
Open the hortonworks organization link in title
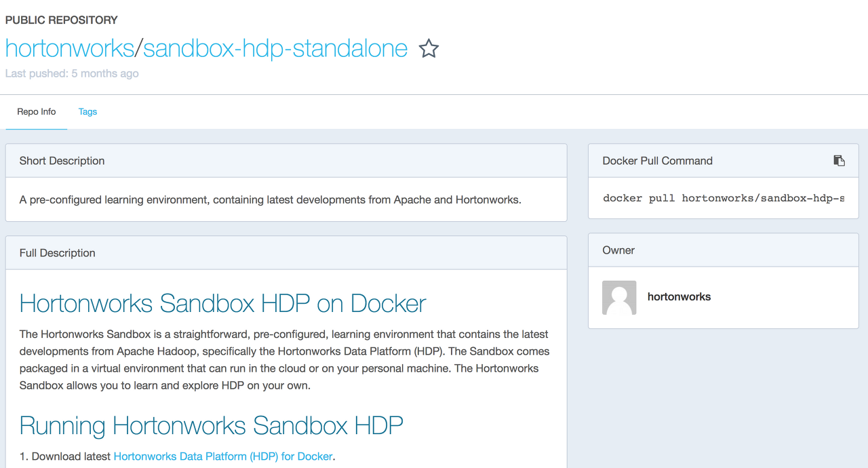point(70,48)
